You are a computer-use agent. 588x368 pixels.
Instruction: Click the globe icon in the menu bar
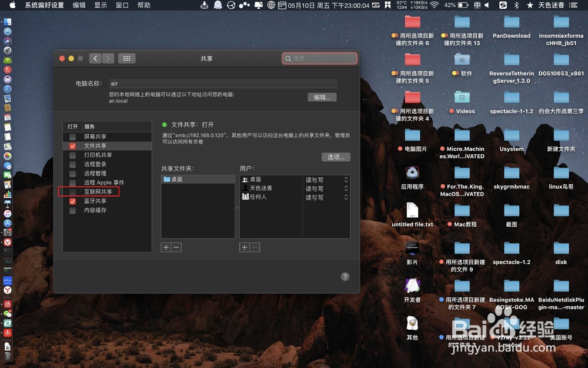270,5
